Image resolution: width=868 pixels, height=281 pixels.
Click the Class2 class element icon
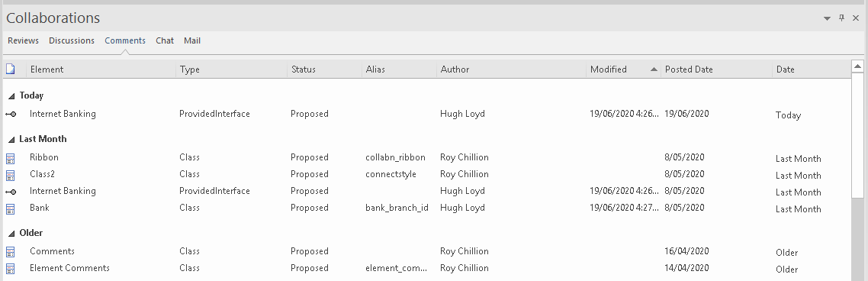(11, 175)
